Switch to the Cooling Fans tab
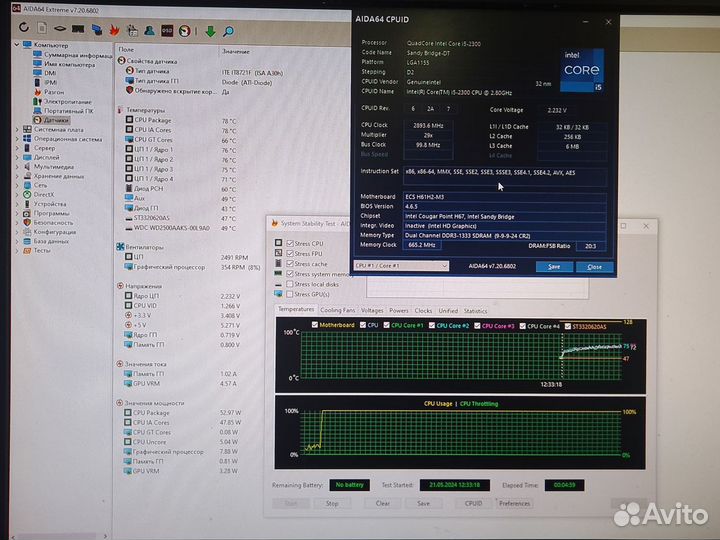This screenshot has height=540, width=720. click(338, 310)
